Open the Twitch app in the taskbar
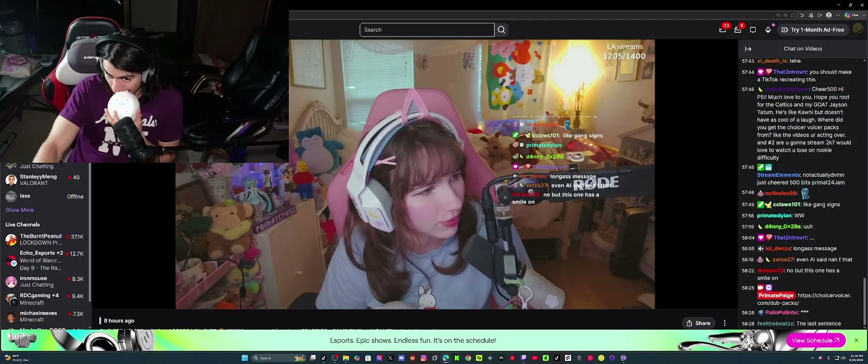 [524, 358]
